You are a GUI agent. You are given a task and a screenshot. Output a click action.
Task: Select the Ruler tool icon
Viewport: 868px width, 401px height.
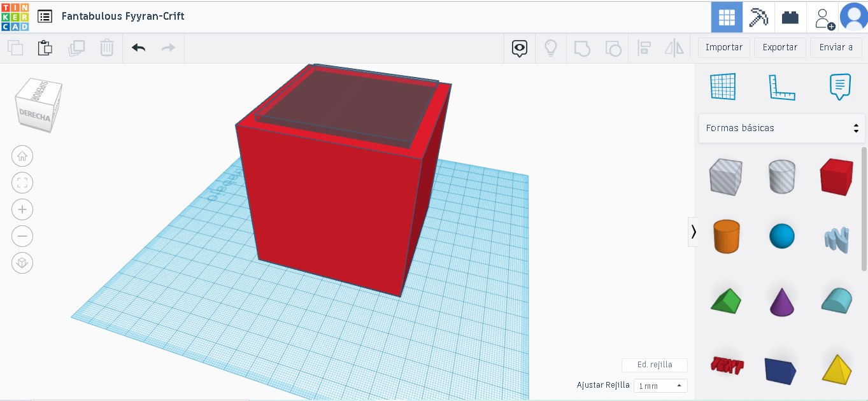781,87
